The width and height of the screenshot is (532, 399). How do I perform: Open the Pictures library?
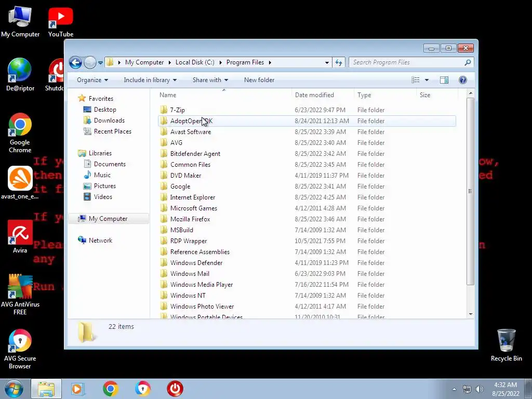tap(104, 186)
